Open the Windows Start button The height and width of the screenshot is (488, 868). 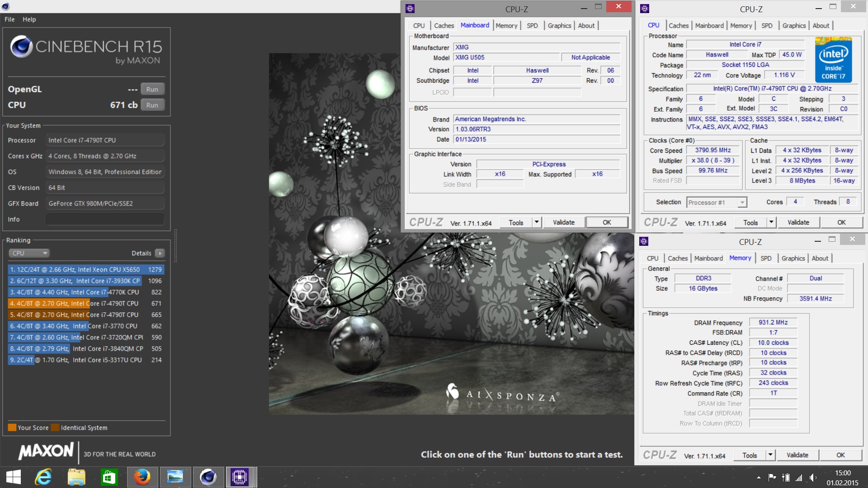click(14, 477)
